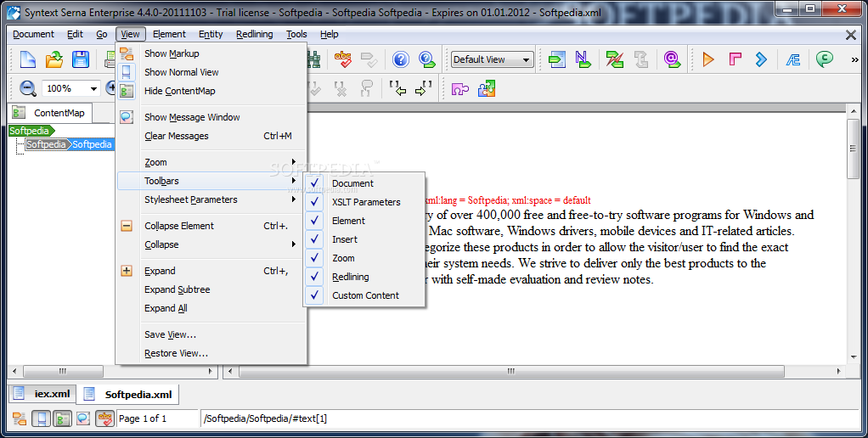Viewport: 868px width, 438px height.
Task: Choose Hide ContentMap
Action: coord(211,92)
